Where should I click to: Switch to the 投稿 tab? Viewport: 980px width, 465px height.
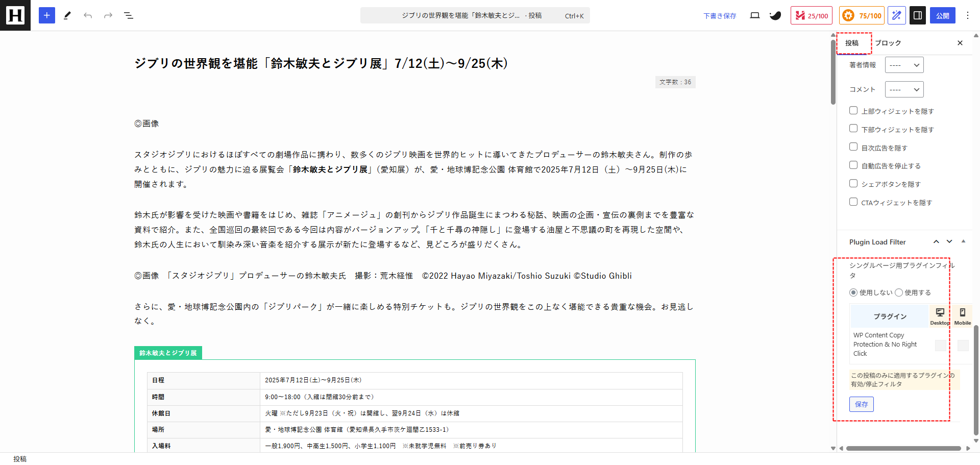[x=852, y=43]
